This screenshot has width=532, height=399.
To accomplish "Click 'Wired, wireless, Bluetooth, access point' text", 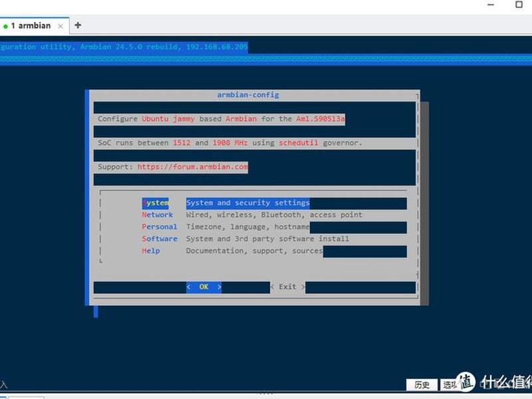I will click(x=274, y=215).
